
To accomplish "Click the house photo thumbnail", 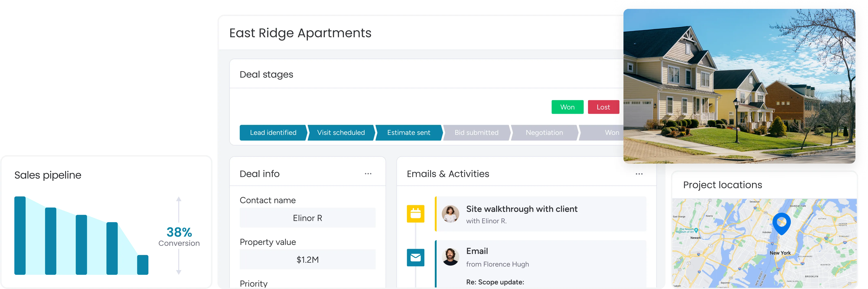I will click(739, 86).
